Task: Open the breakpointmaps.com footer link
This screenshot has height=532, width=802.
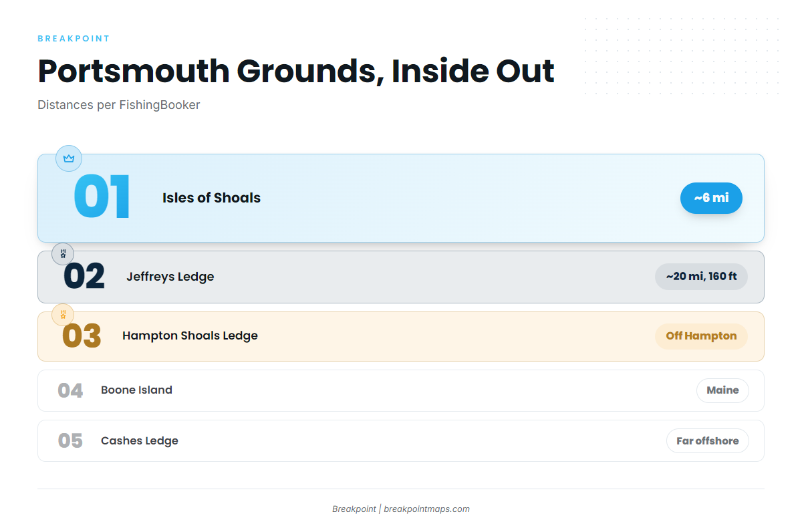Action: (427, 509)
